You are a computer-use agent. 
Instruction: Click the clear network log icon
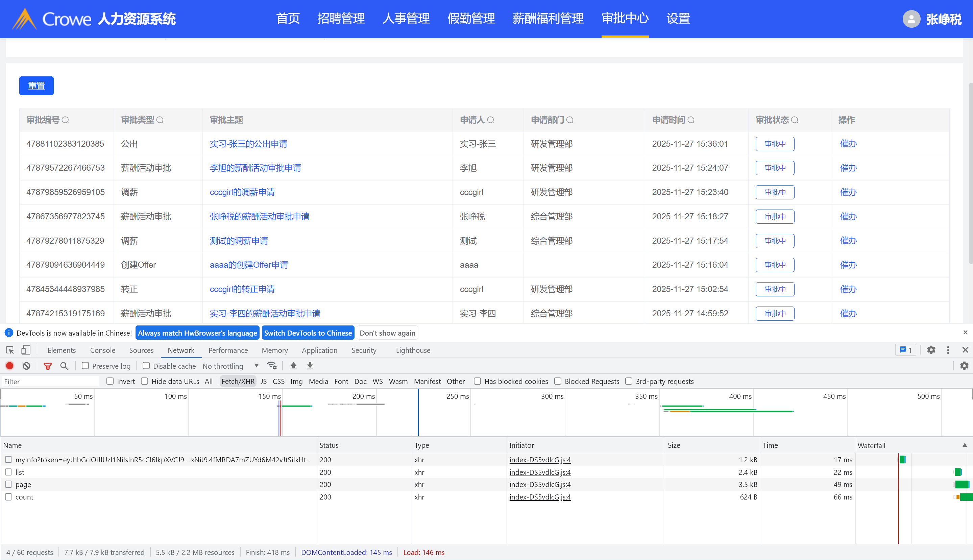pyautogui.click(x=26, y=366)
